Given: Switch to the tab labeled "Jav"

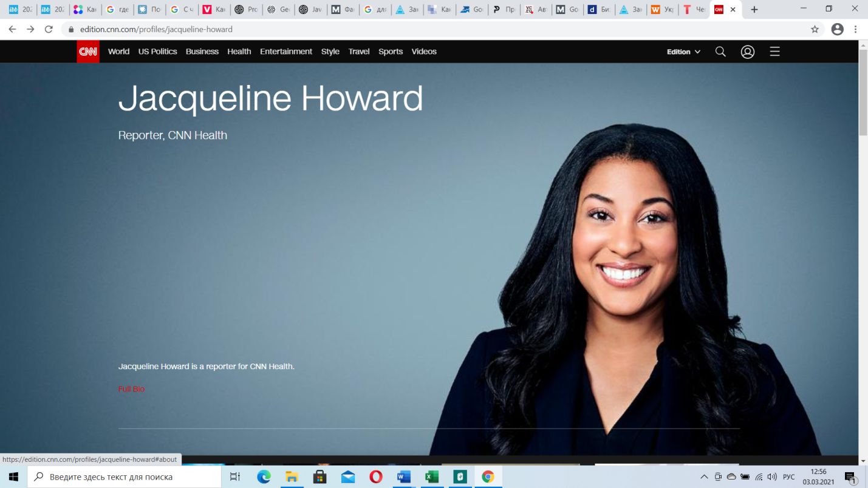Looking at the screenshot, I should (310, 10).
